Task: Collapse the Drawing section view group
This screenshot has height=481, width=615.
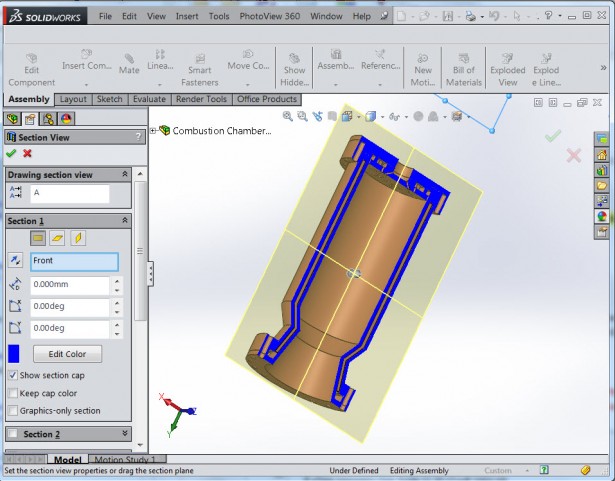Action: pos(125,174)
